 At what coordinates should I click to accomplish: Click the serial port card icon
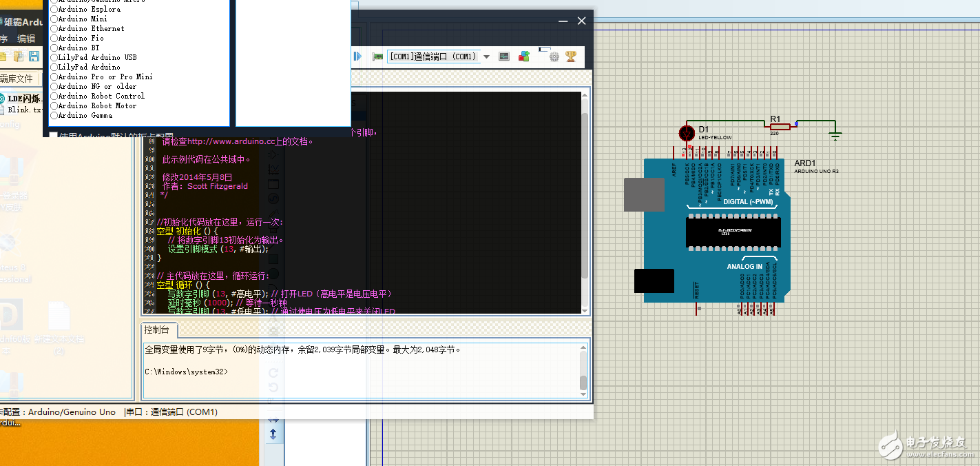(x=377, y=57)
